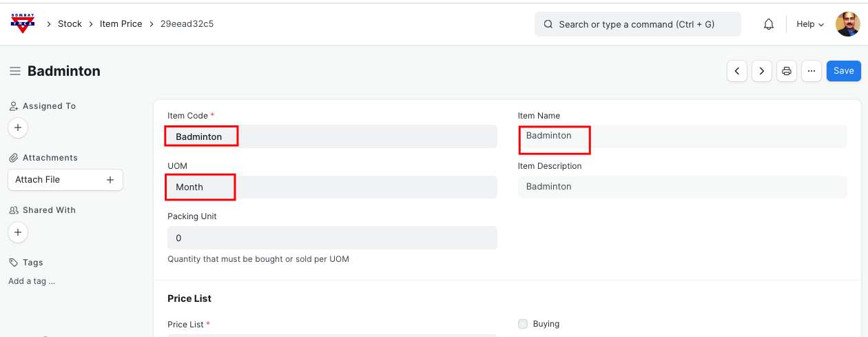This screenshot has height=337, width=868.
Task: Click Add a tag field
Action: [x=32, y=281]
